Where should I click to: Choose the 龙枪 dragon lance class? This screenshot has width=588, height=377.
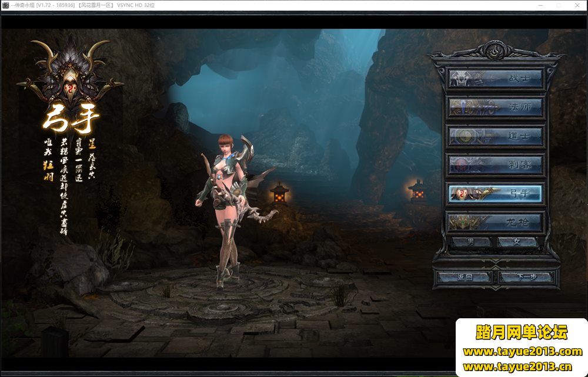495,223
